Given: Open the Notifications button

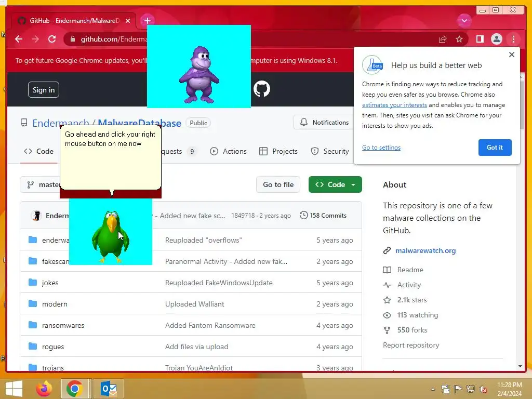Looking at the screenshot, I should pos(325,123).
